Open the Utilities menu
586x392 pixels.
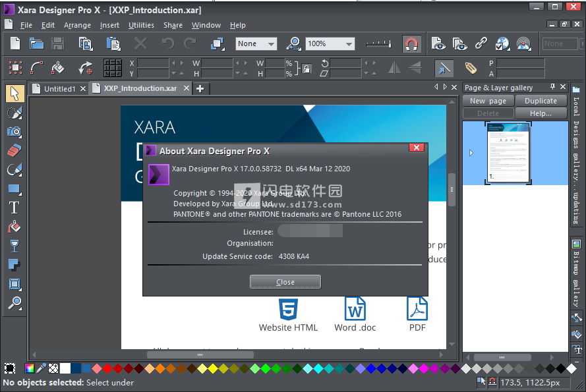tap(141, 25)
